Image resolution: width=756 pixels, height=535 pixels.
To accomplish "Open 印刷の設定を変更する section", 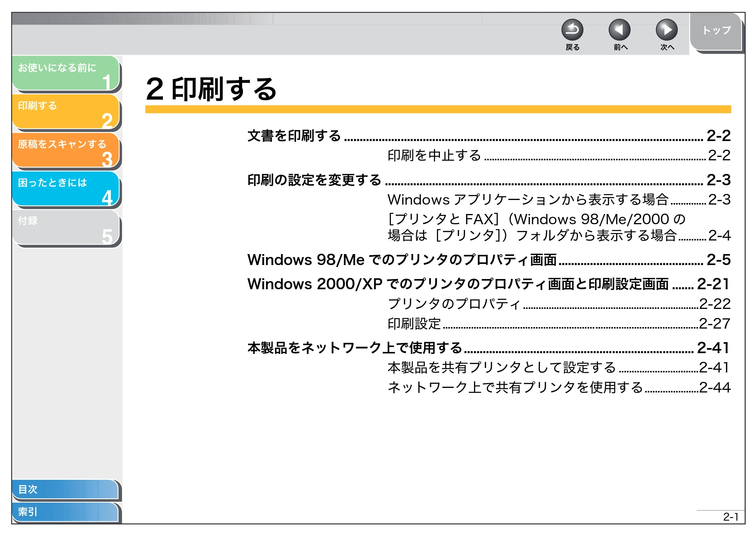I will (489, 180).
